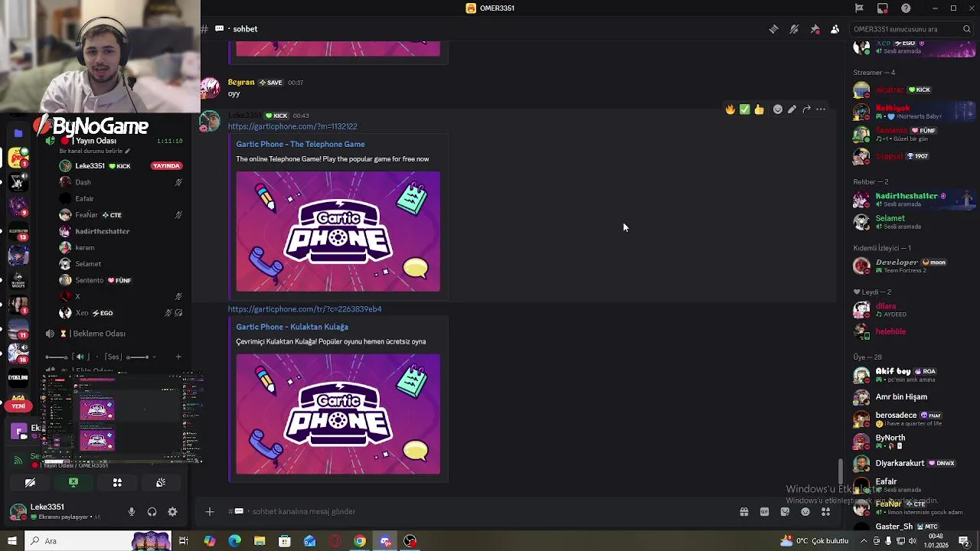Toggle the member list icon
This screenshot has width=980, height=551.
[x=835, y=29]
